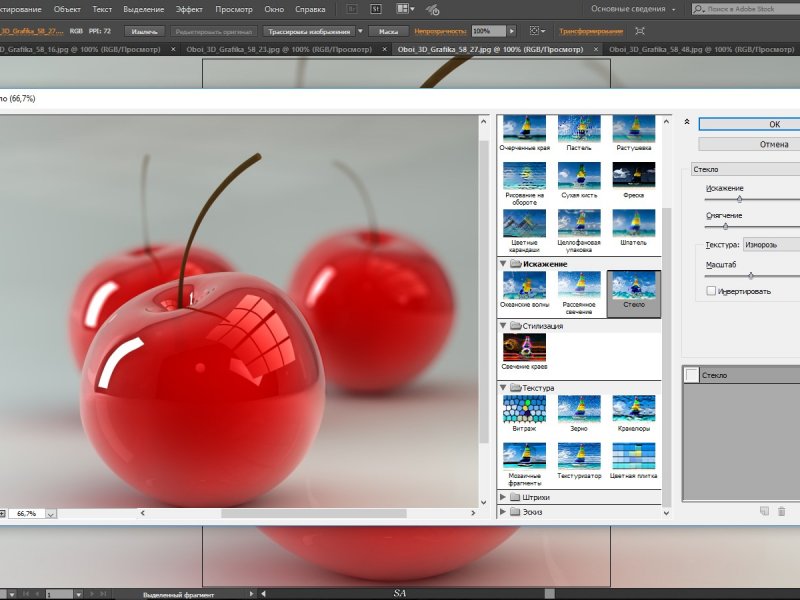Select the Цветные карандаши filter

[524, 231]
